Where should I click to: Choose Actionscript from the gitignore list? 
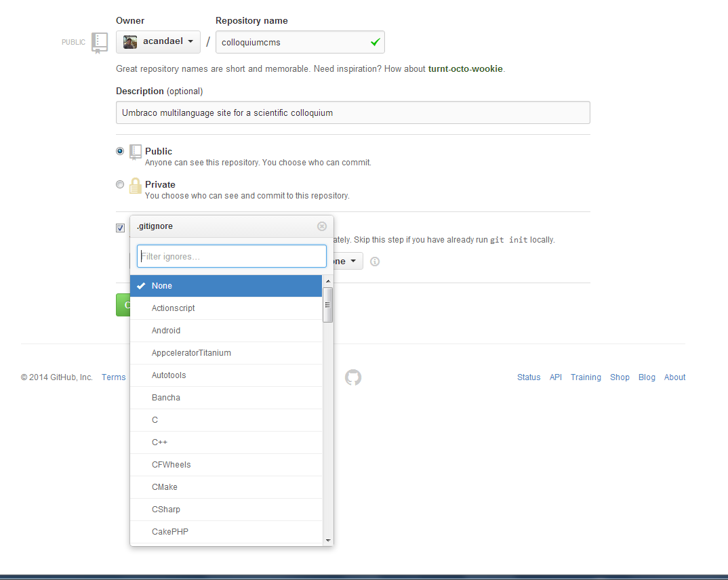point(226,308)
